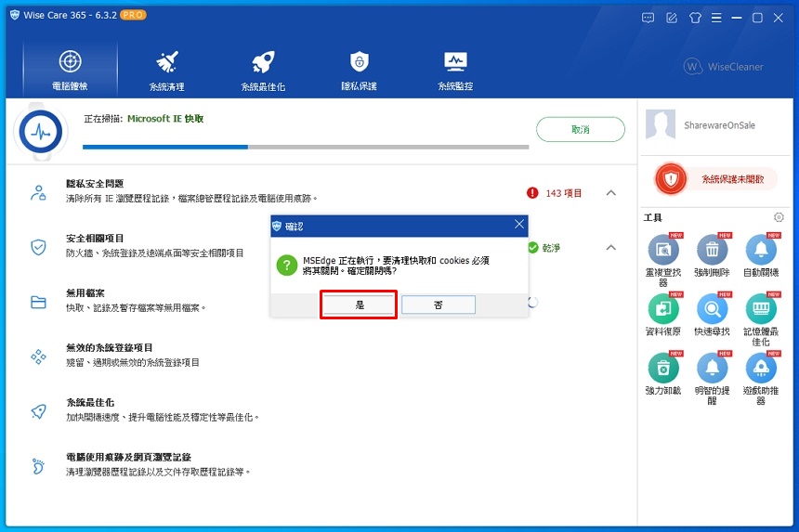799x532 pixels.
Task: Click 否 (No) in the confirm dialog
Action: click(439, 305)
